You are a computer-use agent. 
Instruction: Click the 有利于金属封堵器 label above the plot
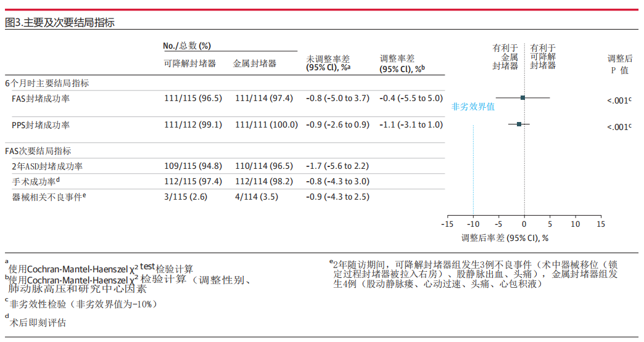(505, 57)
